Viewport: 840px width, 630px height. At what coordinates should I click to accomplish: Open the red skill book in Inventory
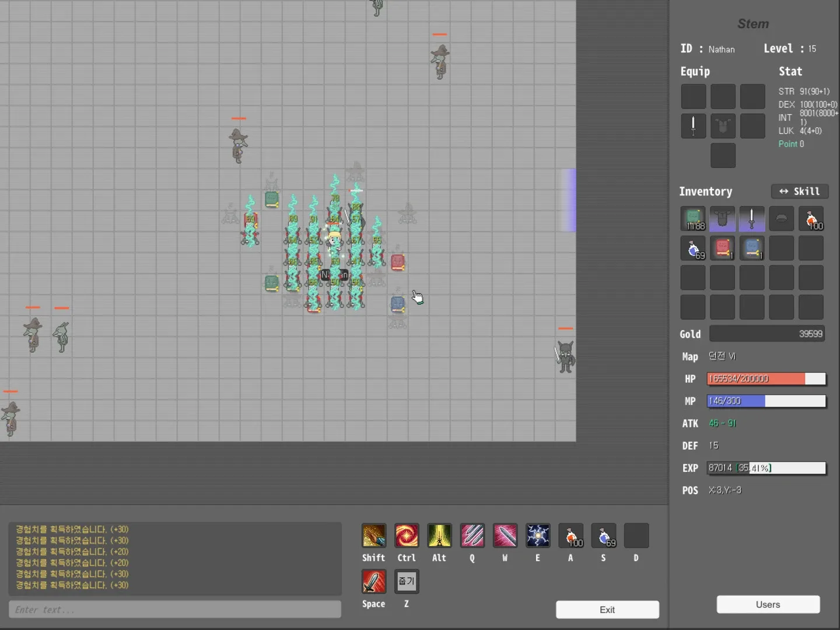(x=722, y=248)
